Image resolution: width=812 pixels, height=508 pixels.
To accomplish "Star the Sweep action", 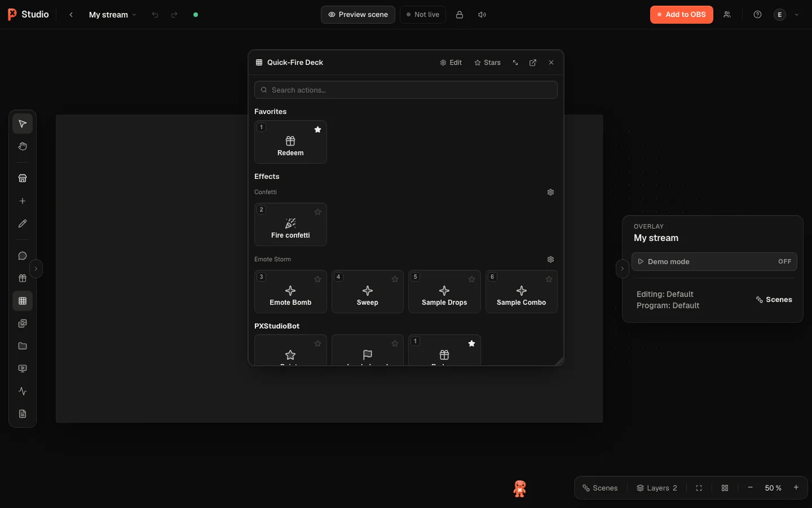I will tap(395, 279).
